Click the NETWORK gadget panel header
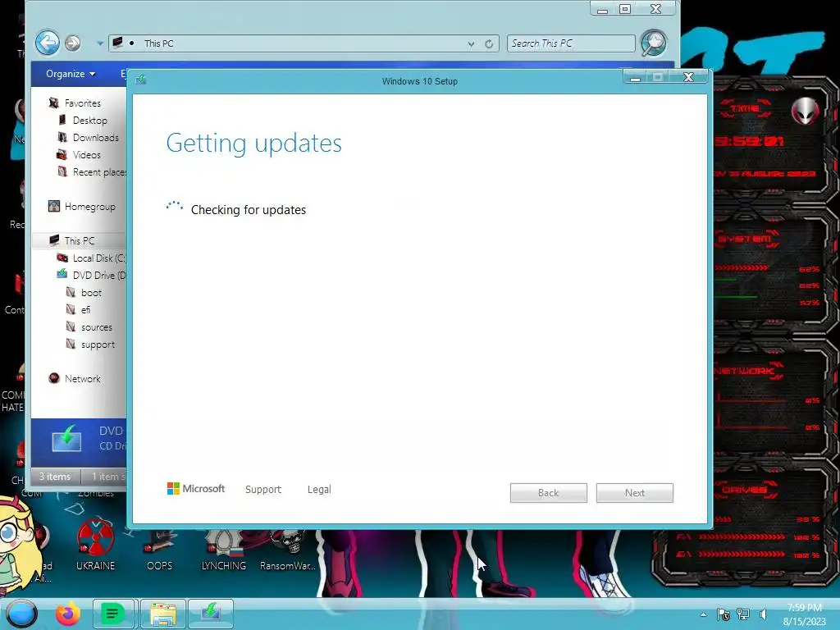 click(x=745, y=371)
